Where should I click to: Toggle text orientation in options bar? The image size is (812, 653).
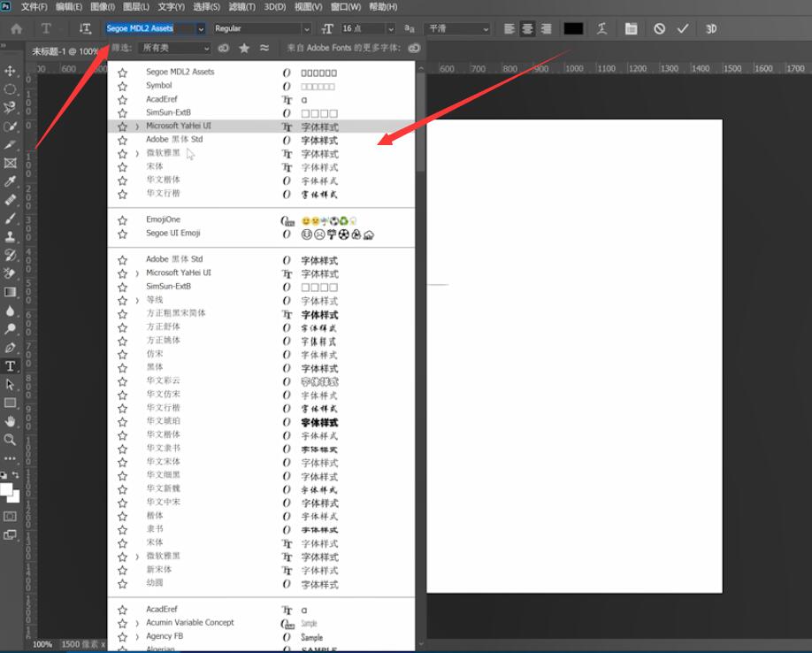[85, 28]
